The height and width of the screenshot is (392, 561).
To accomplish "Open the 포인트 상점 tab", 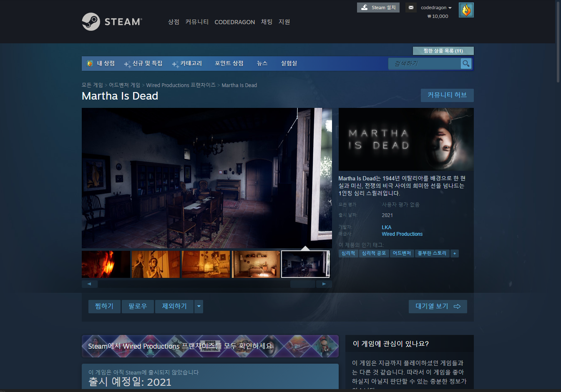I will point(229,63).
